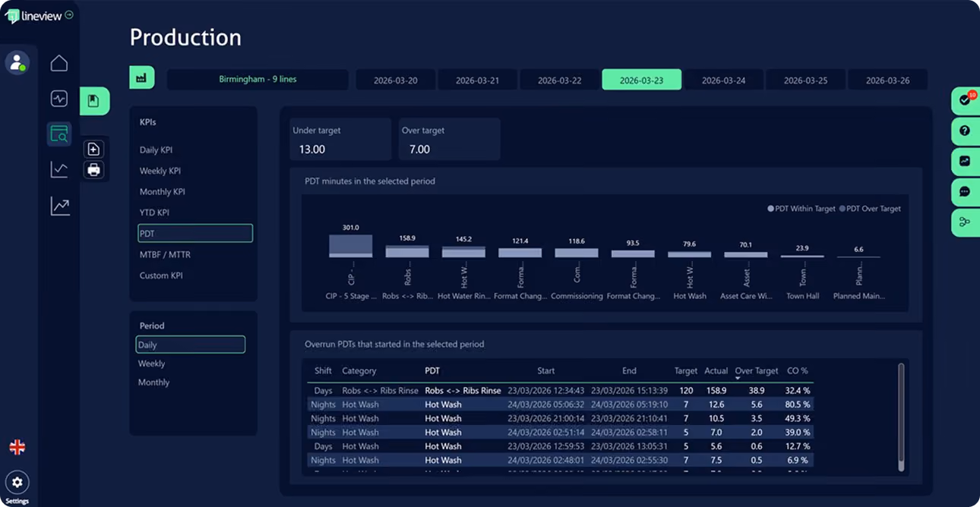Viewport: 980px width, 507px height.
Task: Select date tab 2026-03-26
Action: coord(887,80)
